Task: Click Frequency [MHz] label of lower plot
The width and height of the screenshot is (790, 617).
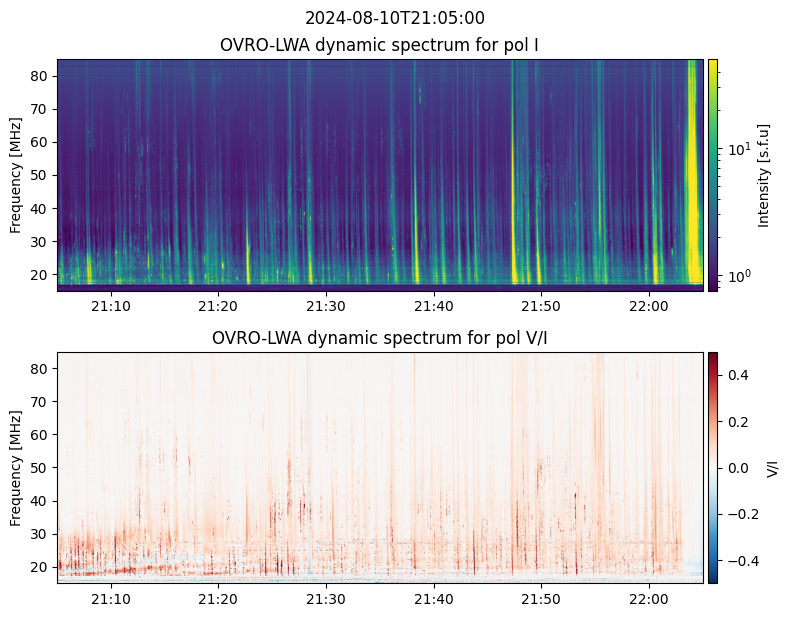Action: point(16,468)
